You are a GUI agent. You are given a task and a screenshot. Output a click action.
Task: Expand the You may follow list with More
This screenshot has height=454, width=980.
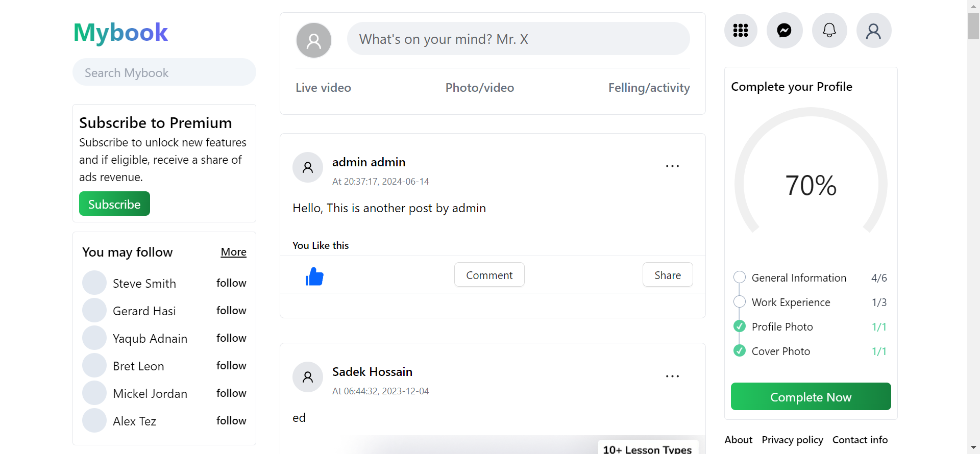(x=233, y=252)
